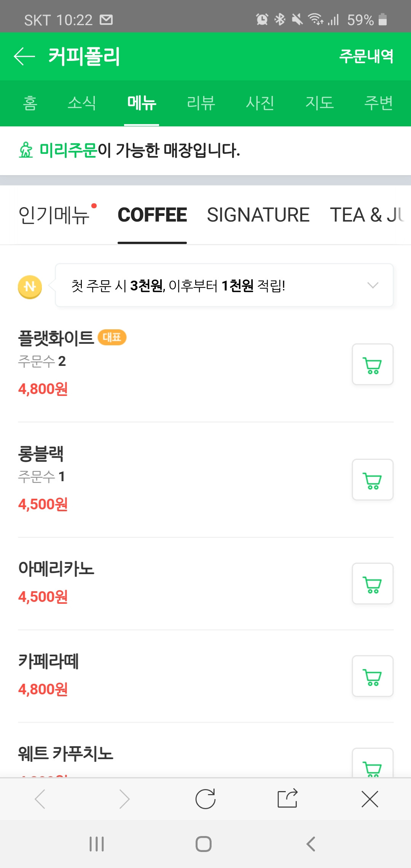Reload the page with the refresh icon
This screenshot has width=411, height=868.
pyautogui.click(x=205, y=799)
